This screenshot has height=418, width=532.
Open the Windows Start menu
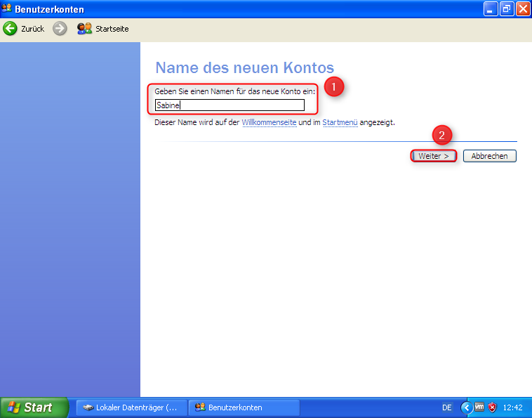click(x=34, y=407)
